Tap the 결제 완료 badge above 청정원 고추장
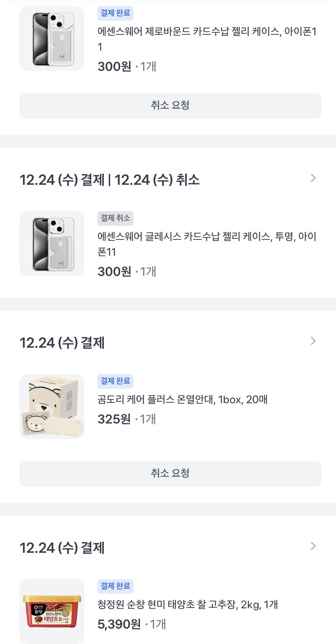Viewport: 336px width, 644px height. 115,586
